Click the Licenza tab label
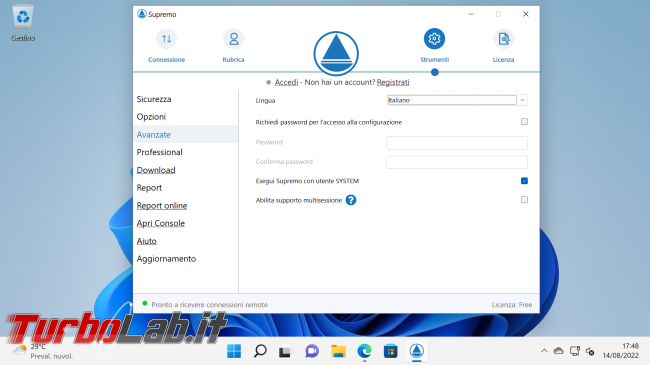The image size is (650, 365). tap(503, 60)
